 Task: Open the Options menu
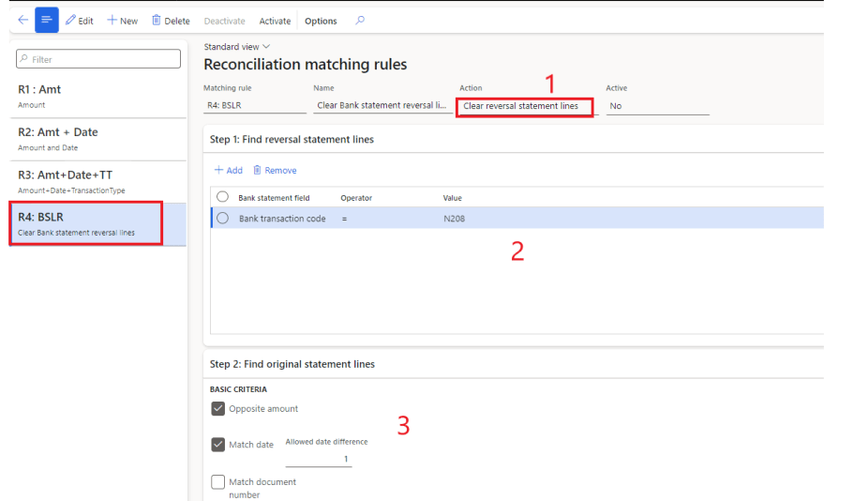[321, 21]
